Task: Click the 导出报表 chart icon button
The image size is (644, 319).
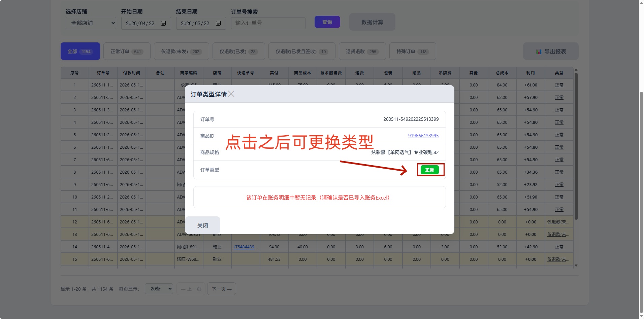Action: (551, 51)
